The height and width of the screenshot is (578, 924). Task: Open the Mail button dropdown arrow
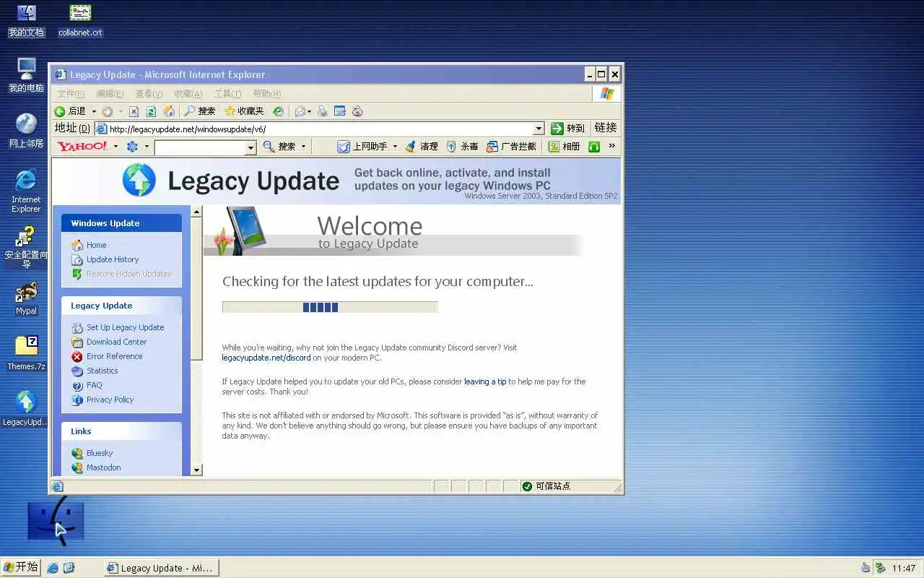[x=309, y=111]
